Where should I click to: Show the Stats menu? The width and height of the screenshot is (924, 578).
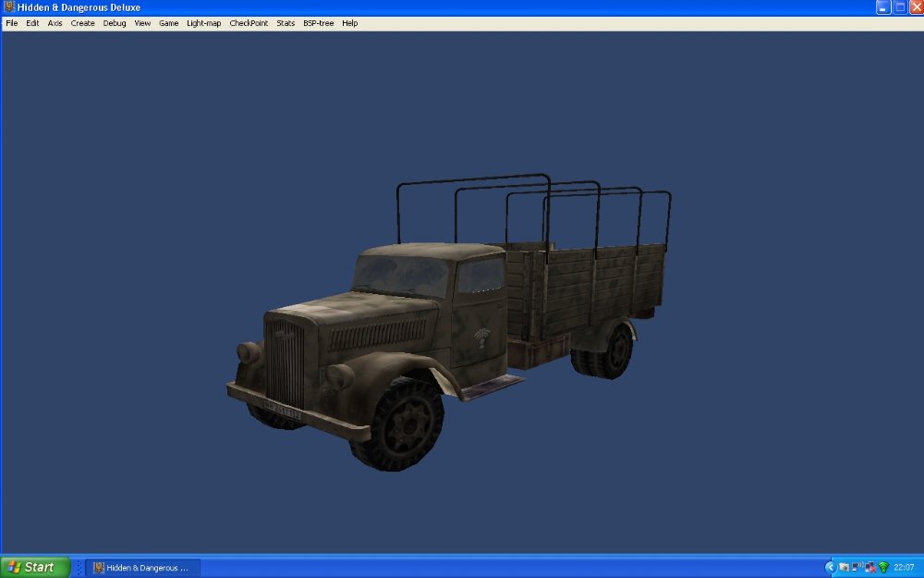(286, 23)
